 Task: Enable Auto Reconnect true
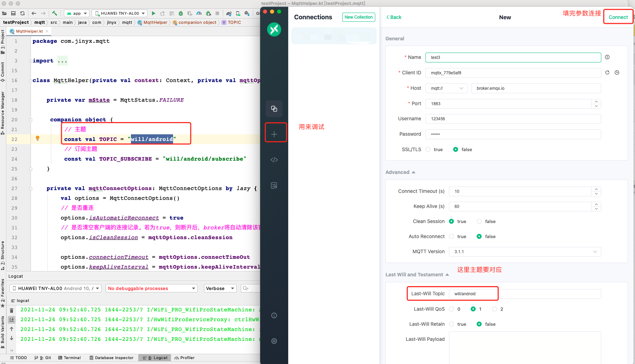451,236
